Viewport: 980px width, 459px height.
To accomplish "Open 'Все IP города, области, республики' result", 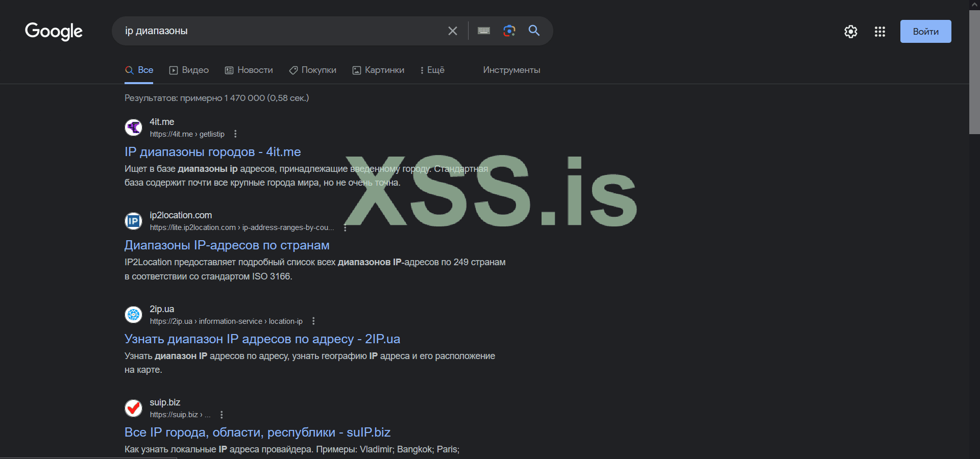I will (258, 432).
